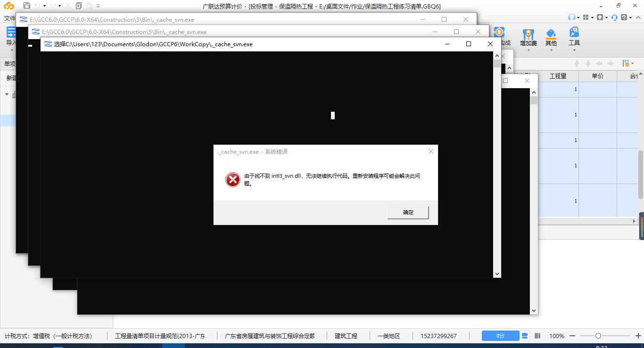The image size is (644, 348).
Task: Click 工程量清单项目计量规范 status bar entry
Action: tap(160, 336)
